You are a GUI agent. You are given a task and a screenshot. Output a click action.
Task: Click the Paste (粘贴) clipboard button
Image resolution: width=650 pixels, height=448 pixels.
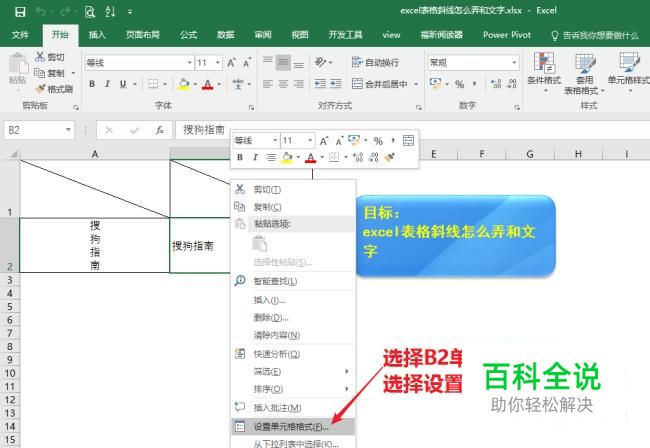click(x=18, y=68)
